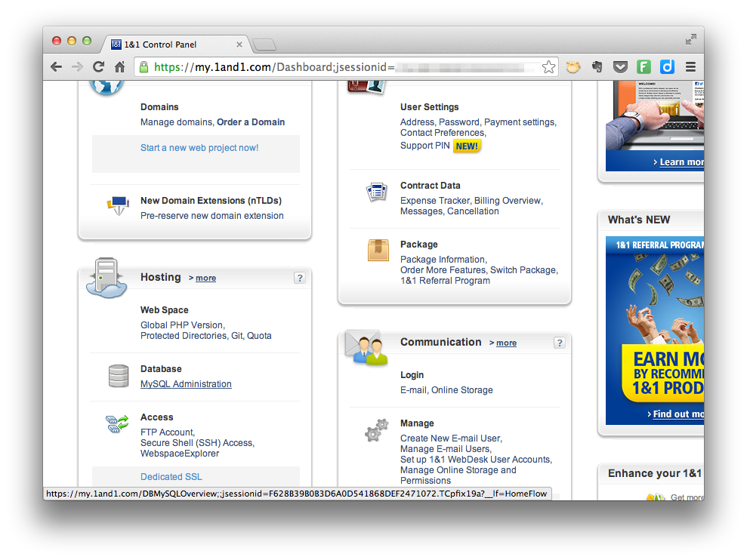The width and height of the screenshot is (747, 560).
Task: Open Communication help question mark
Action: click(x=560, y=343)
